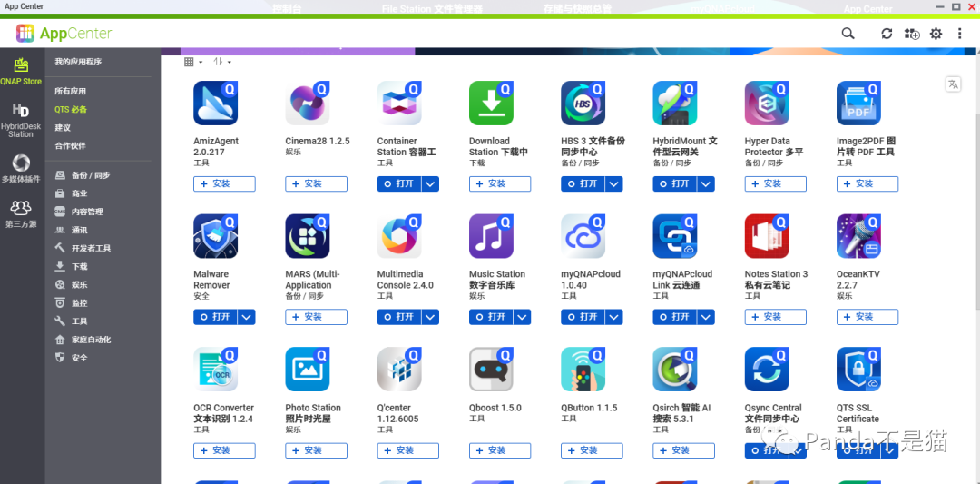Open the QButton app icon
Screen dimensions: 980x484
coord(583,370)
